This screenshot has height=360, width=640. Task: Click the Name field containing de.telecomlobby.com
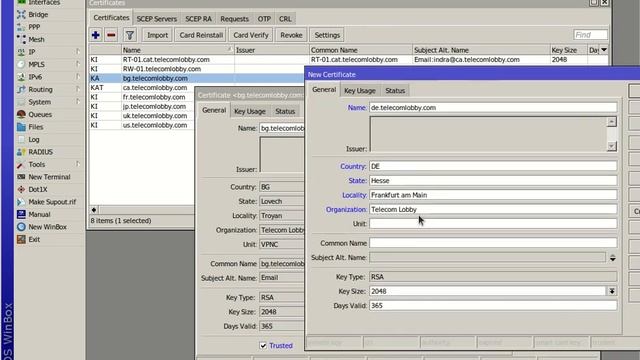pos(493,108)
